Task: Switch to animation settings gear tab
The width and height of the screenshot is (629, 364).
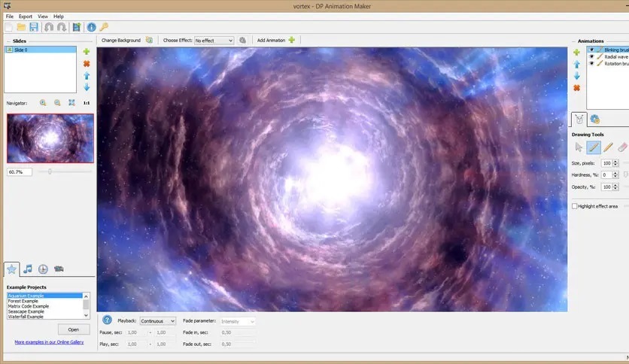Action: (x=595, y=119)
